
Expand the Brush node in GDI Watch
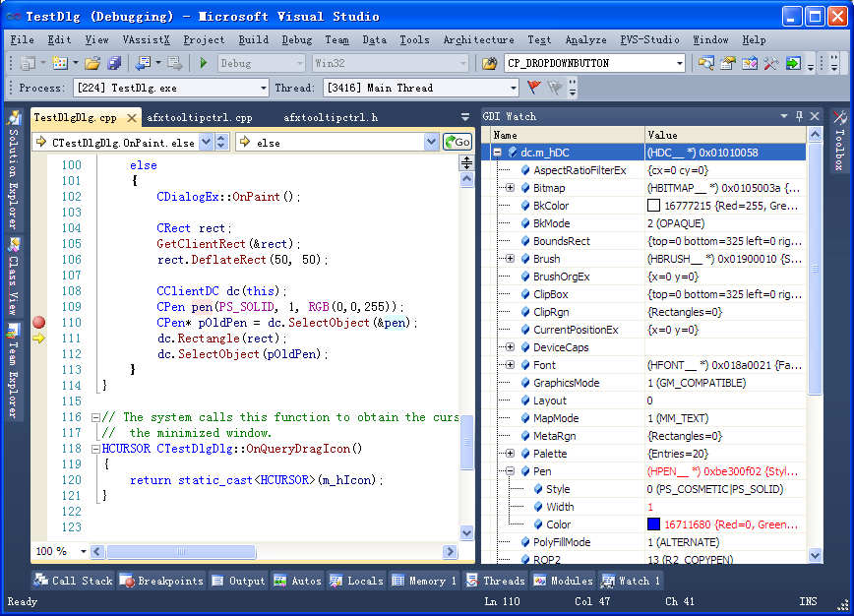510,259
